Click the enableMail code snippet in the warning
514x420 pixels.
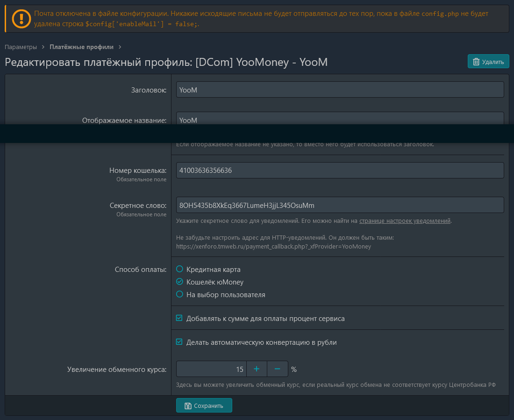click(x=142, y=24)
